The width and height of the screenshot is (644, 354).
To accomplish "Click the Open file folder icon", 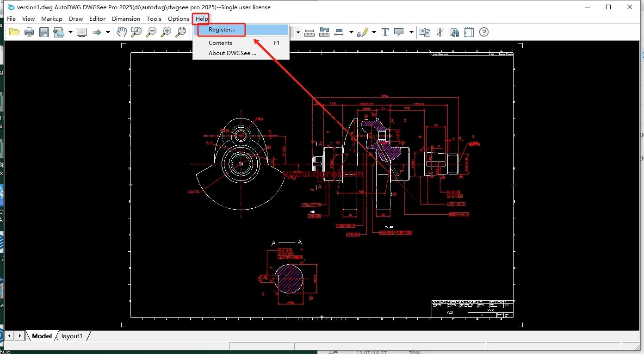I will 14,32.
